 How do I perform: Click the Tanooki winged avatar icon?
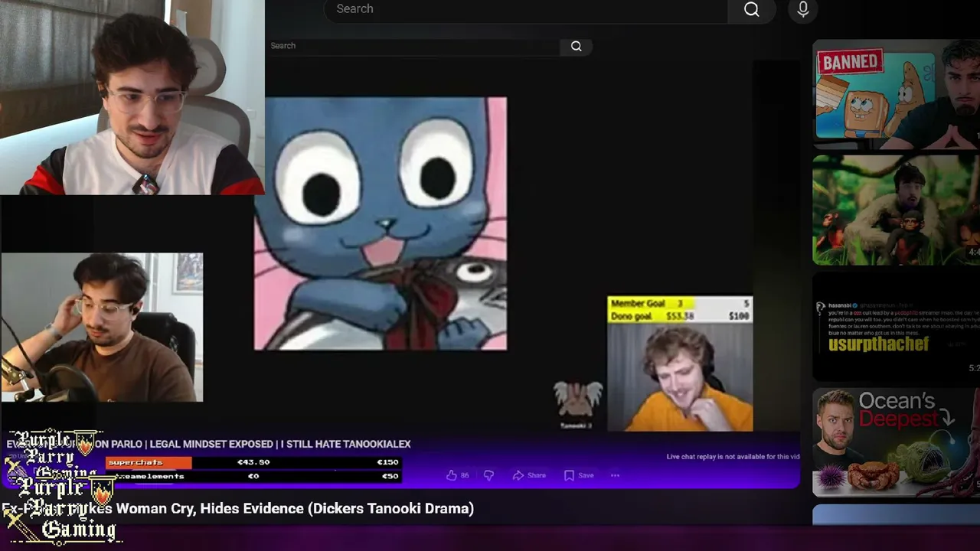[x=577, y=401]
